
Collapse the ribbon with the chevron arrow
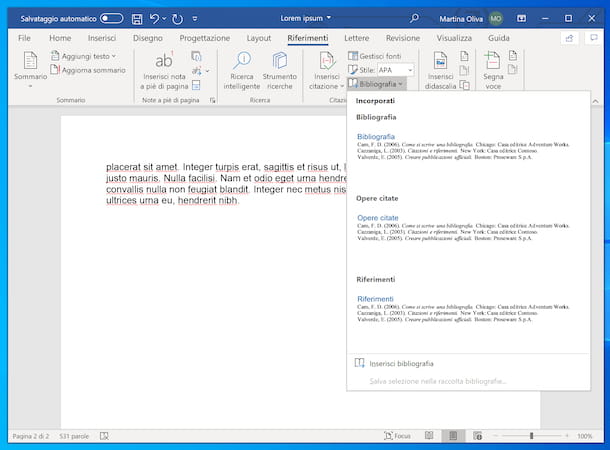[596, 102]
